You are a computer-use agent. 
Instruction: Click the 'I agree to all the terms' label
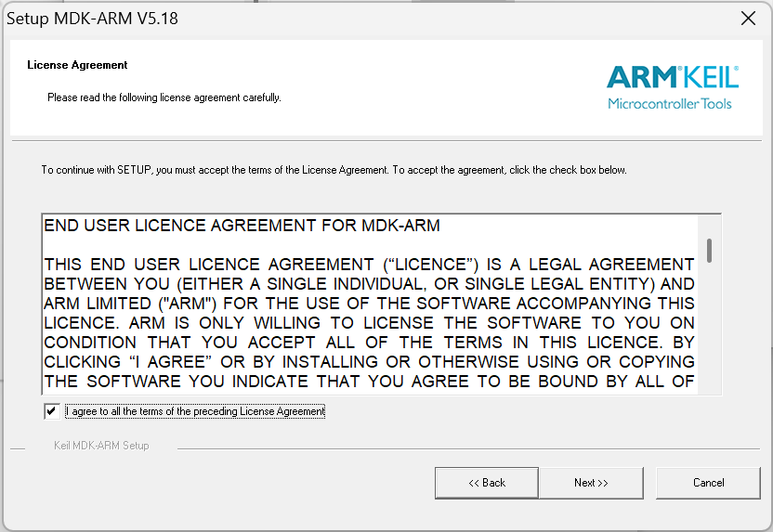tap(195, 411)
